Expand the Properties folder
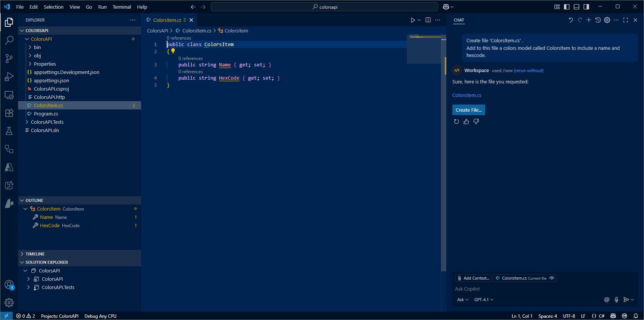 click(45, 64)
